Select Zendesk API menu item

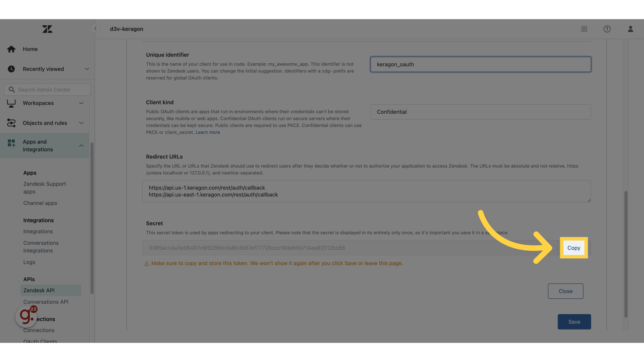(51, 291)
